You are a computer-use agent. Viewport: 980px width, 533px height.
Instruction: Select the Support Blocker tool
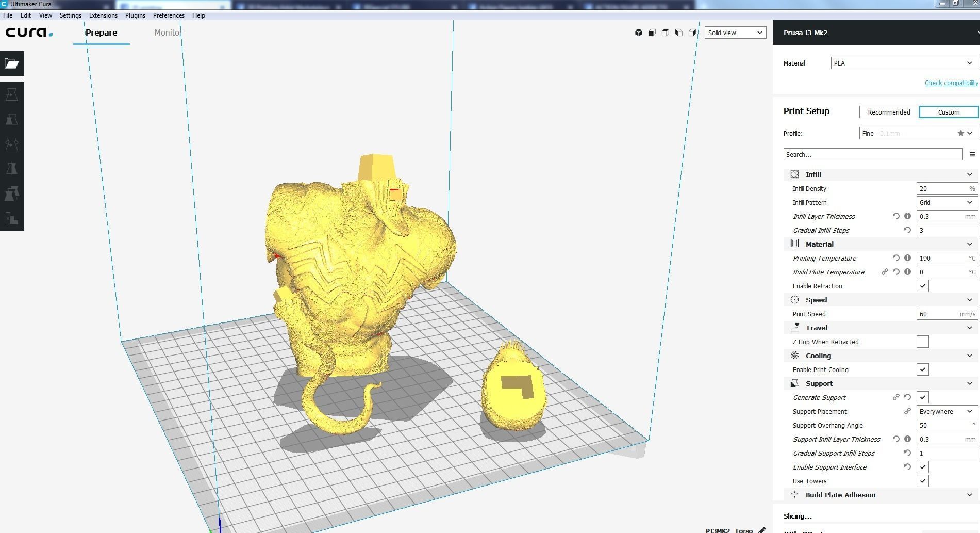pos(12,218)
